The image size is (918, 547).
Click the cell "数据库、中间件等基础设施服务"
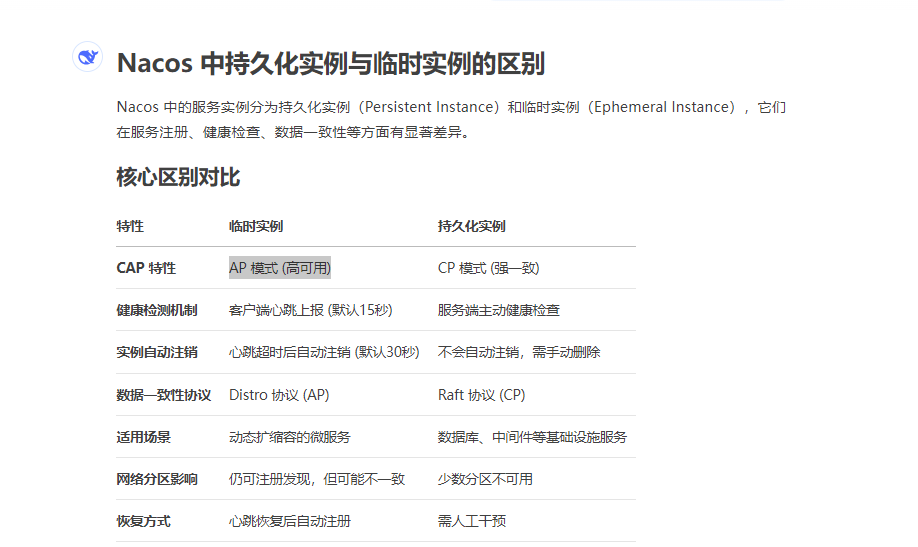[x=532, y=437]
